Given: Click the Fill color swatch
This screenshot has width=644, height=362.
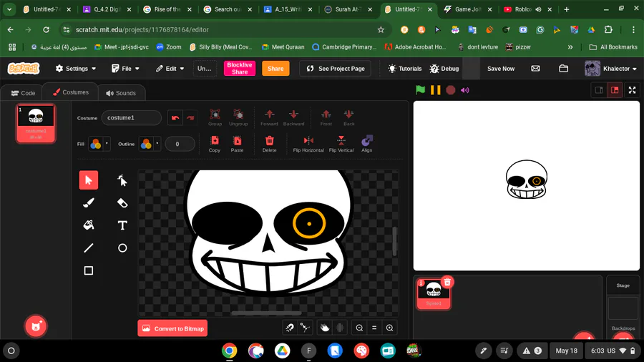Looking at the screenshot, I should click(x=96, y=144).
